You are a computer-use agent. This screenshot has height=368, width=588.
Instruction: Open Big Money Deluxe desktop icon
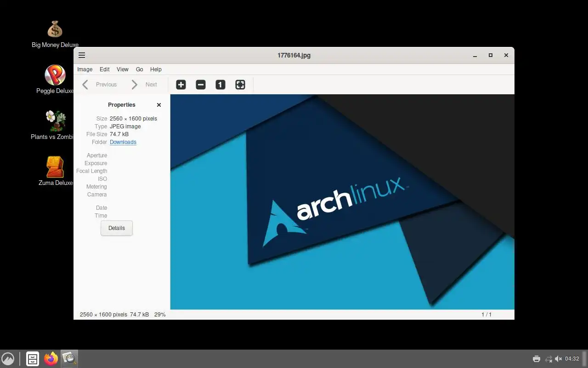coord(55,34)
